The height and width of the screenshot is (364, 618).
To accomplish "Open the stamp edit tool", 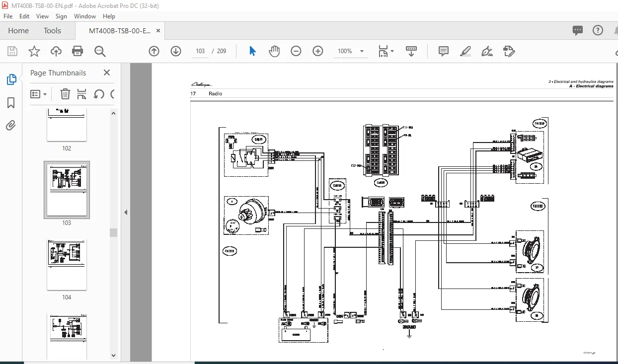I will tap(509, 51).
